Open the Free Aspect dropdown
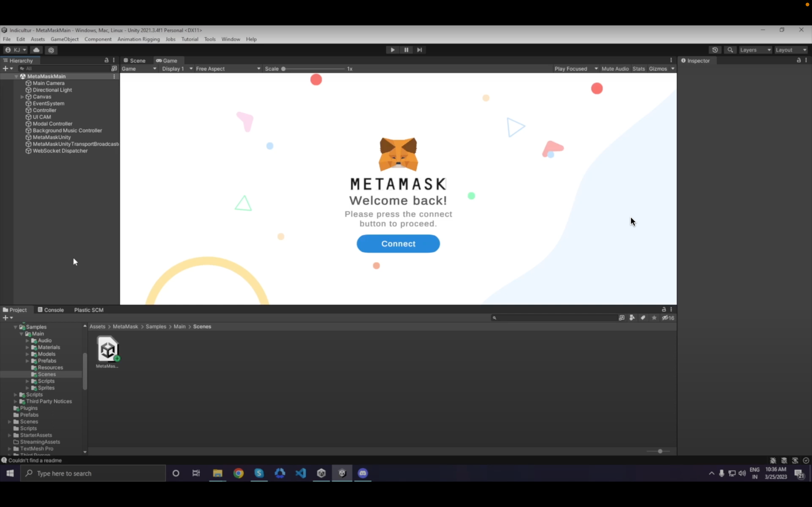 [x=228, y=69]
